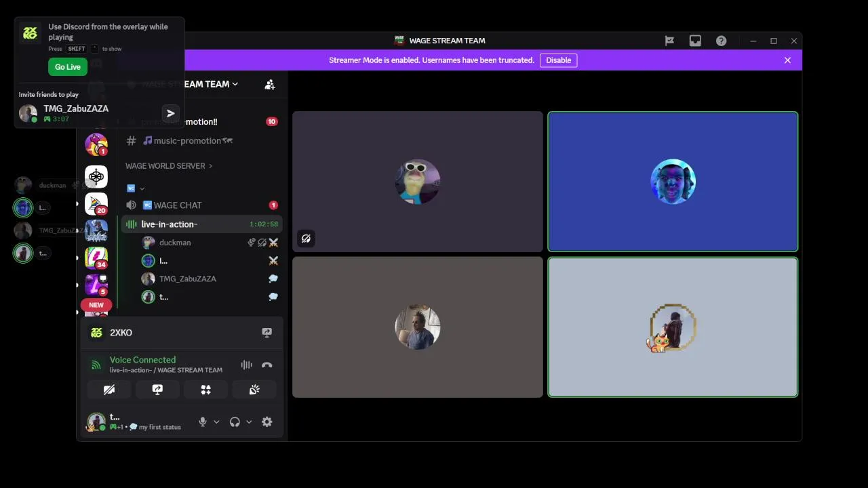Click the speech bubble status icon beside TMG_ZabuZAZA
Screen dimensions: 868x488
273,279
